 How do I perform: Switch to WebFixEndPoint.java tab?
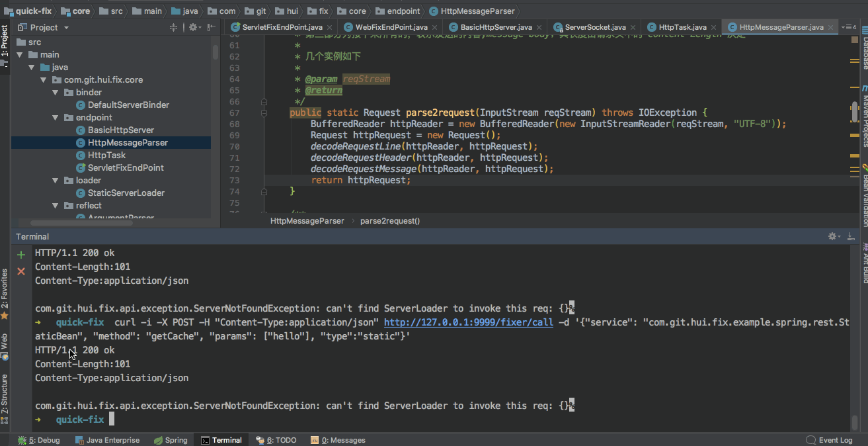pos(391,27)
